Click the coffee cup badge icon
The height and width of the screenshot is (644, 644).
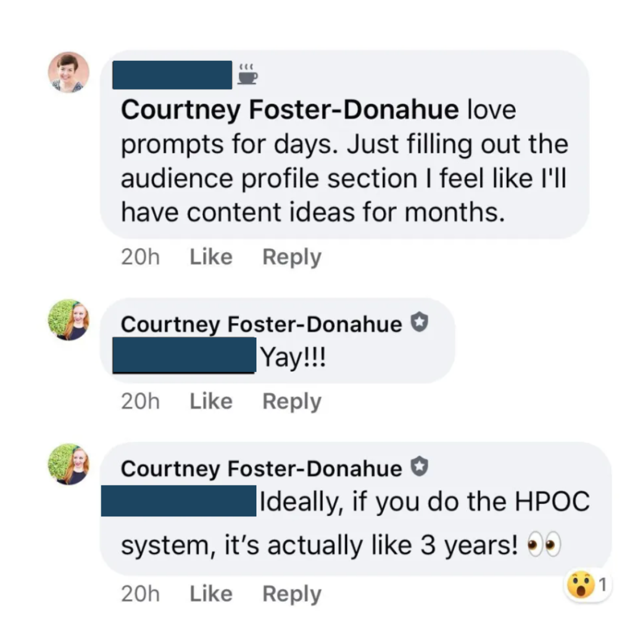coord(247,75)
